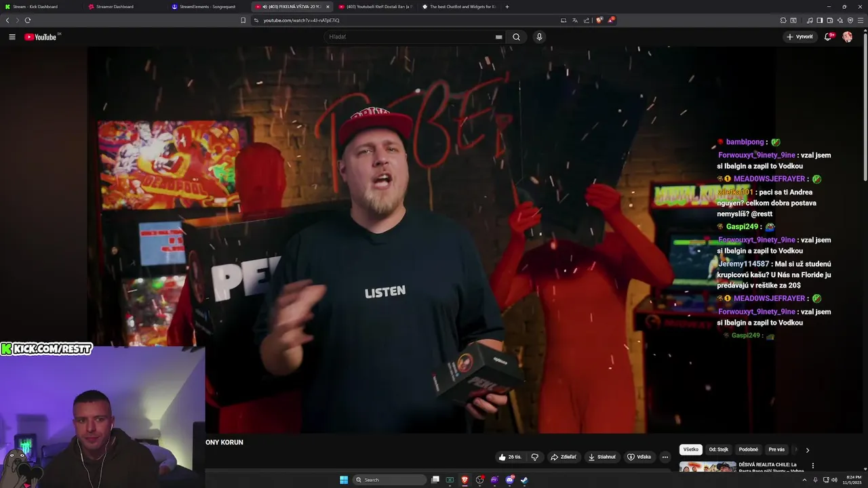The height and width of the screenshot is (488, 868).
Task: Switch to Youtubeři Kteří Dostali Ban tab
Action: [x=375, y=7]
